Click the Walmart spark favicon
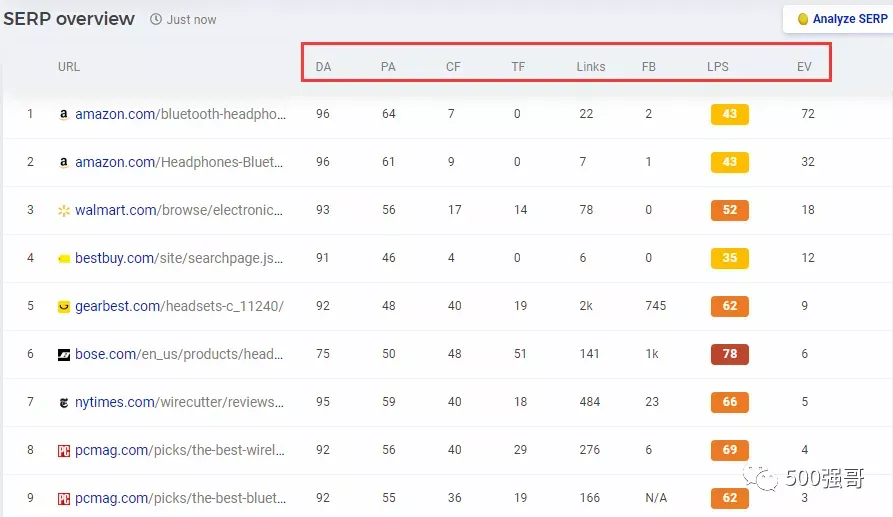Viewport: 893px width, 517px height. coord(64,211)
